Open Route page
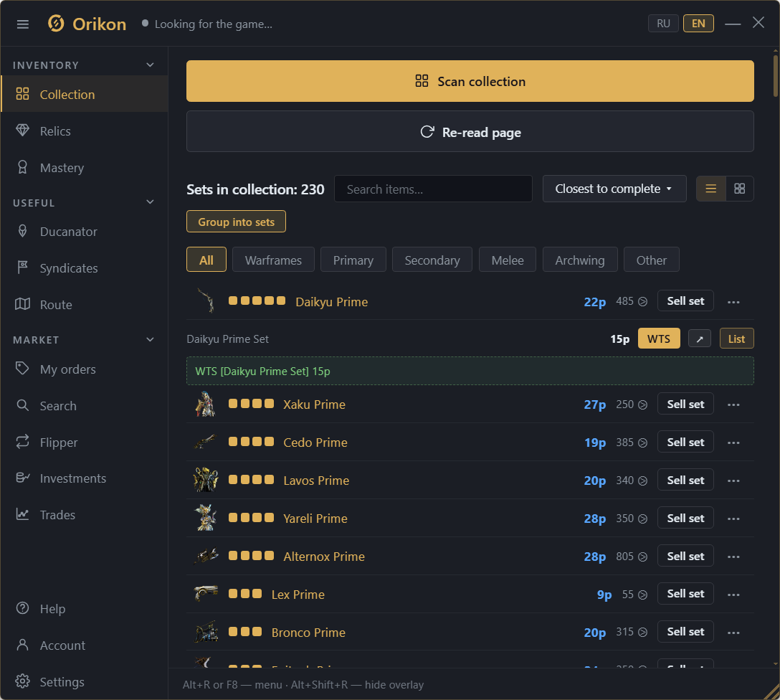The width and height of the screenshot is (780, 700). (84, 305)
